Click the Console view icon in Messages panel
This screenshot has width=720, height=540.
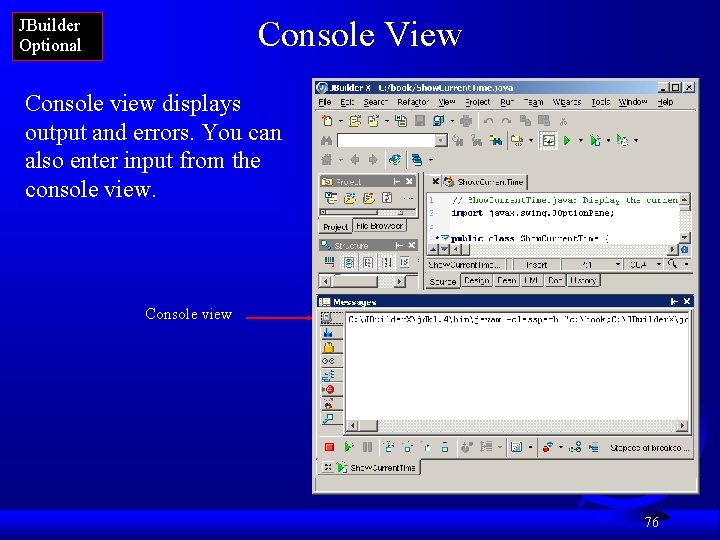click(327, 318)
